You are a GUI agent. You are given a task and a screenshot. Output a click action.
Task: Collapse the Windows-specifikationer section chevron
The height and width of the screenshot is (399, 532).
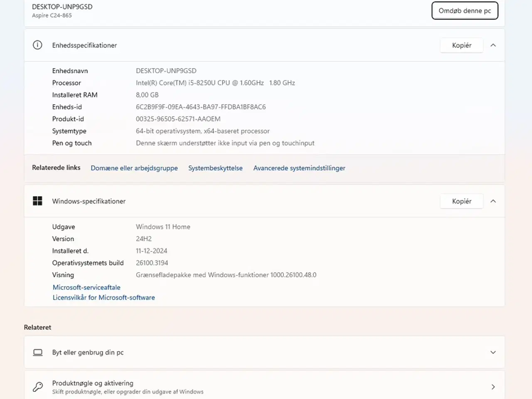pos(493,201)
